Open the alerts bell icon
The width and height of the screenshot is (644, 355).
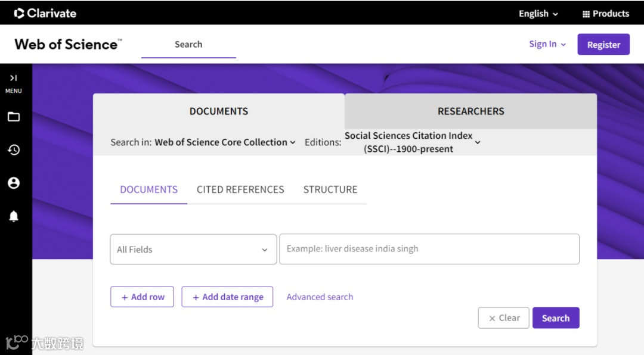tap(14, 216)
